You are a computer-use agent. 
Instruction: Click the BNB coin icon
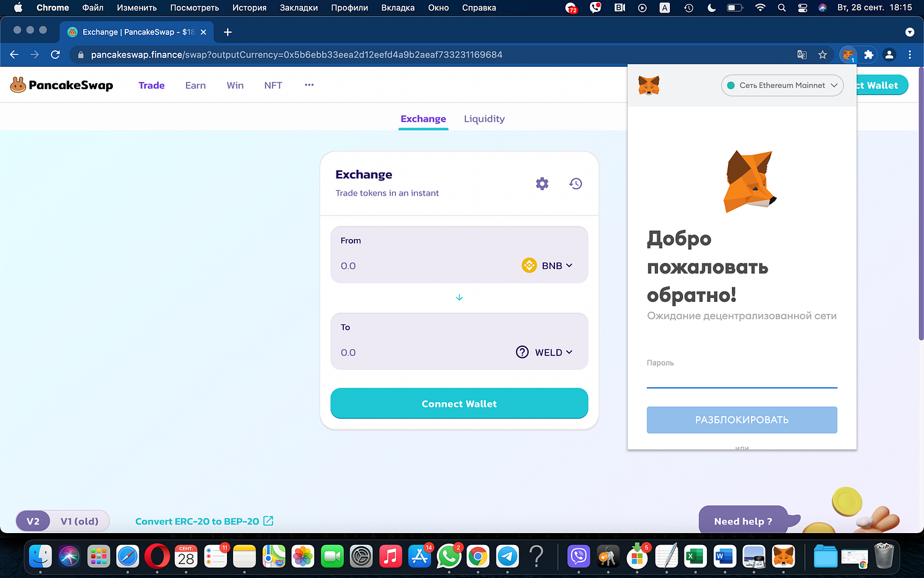tap(529, 266)
